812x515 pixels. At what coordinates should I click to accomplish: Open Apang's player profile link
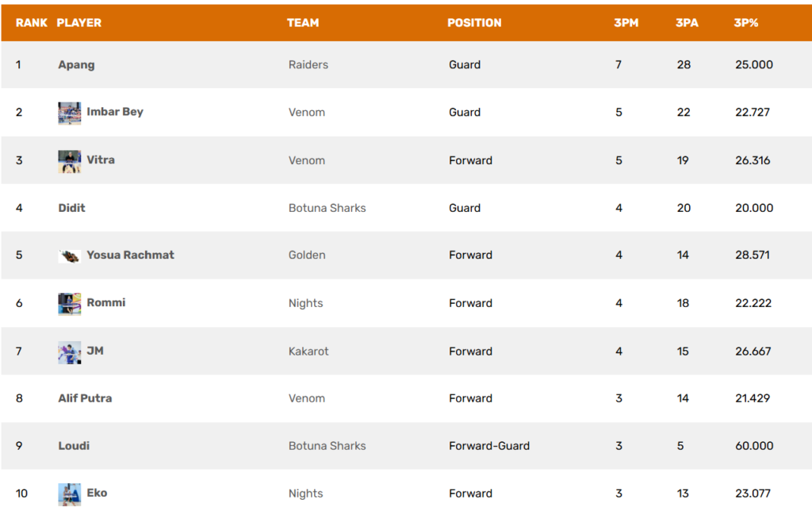(x=76, y=65)
